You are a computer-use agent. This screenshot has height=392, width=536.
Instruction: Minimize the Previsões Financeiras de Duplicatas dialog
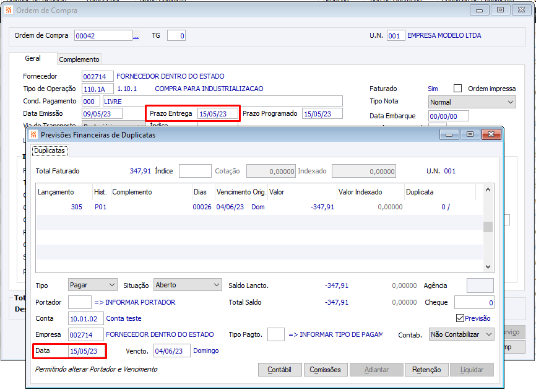pyautogui.click(x=449, y=134)
